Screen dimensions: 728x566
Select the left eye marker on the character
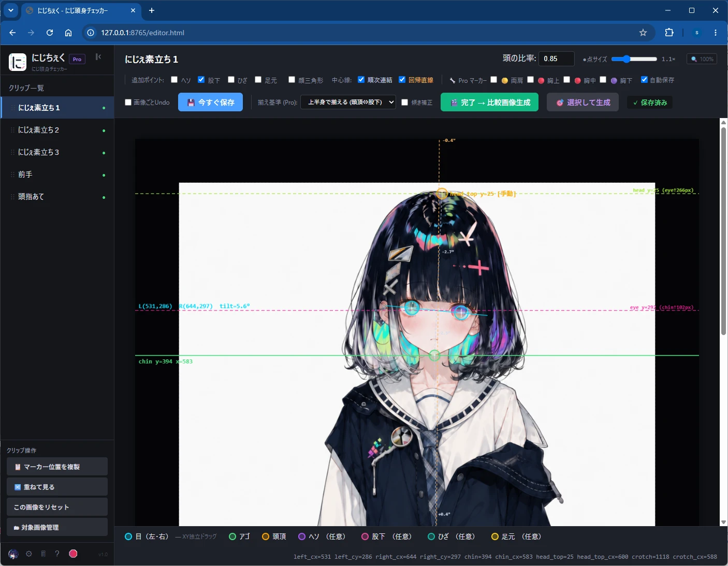tap(412, 308)
